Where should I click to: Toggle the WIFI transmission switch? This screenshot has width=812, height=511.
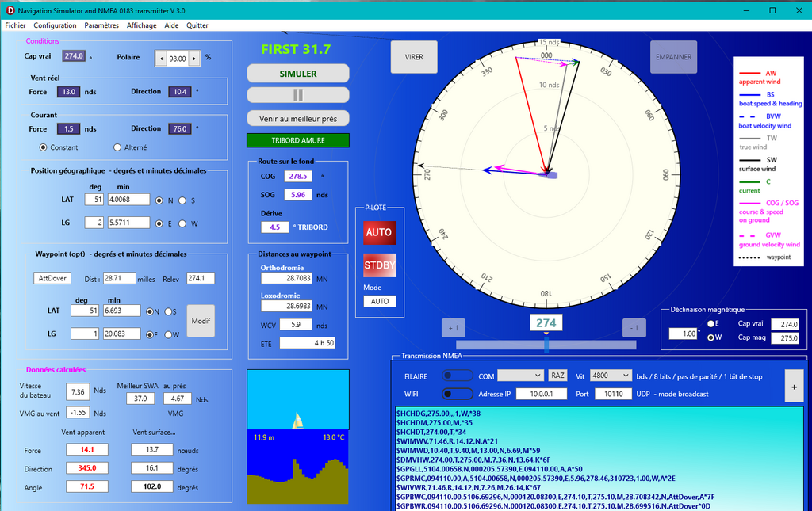tap(458, 394)
